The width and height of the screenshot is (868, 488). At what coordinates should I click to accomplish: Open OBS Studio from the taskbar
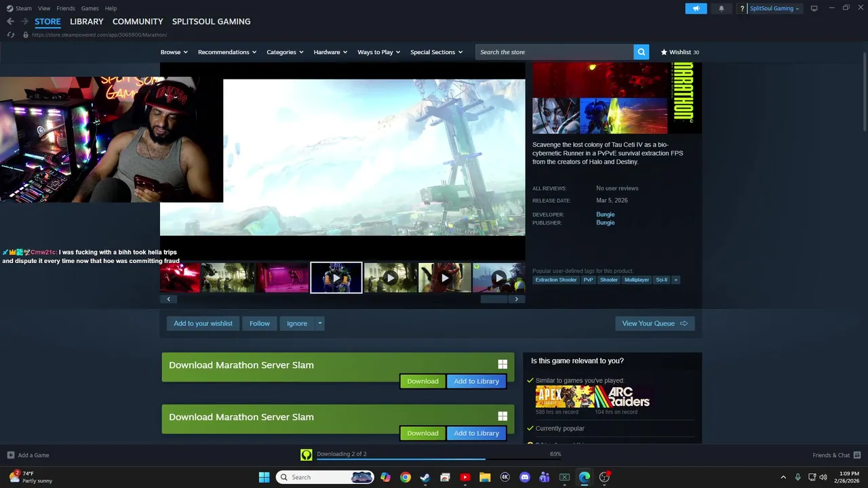[604, 477]
